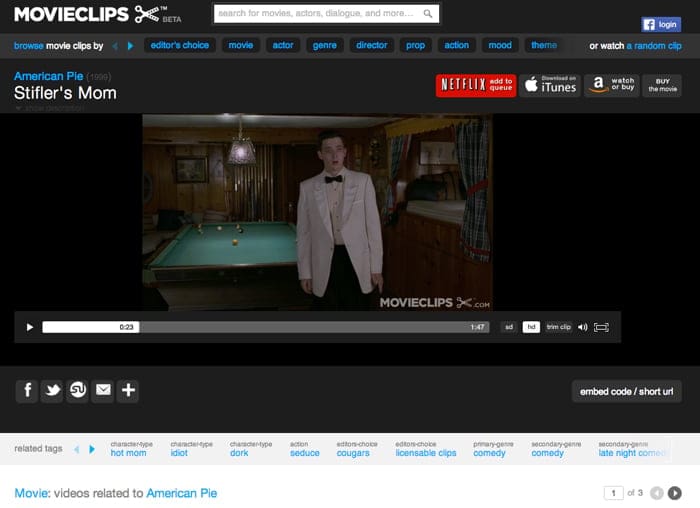Image resolution: width=700 pixels, height=508 pixels.
Task: Click the search magnifier icon
Action: pos(428,14)
